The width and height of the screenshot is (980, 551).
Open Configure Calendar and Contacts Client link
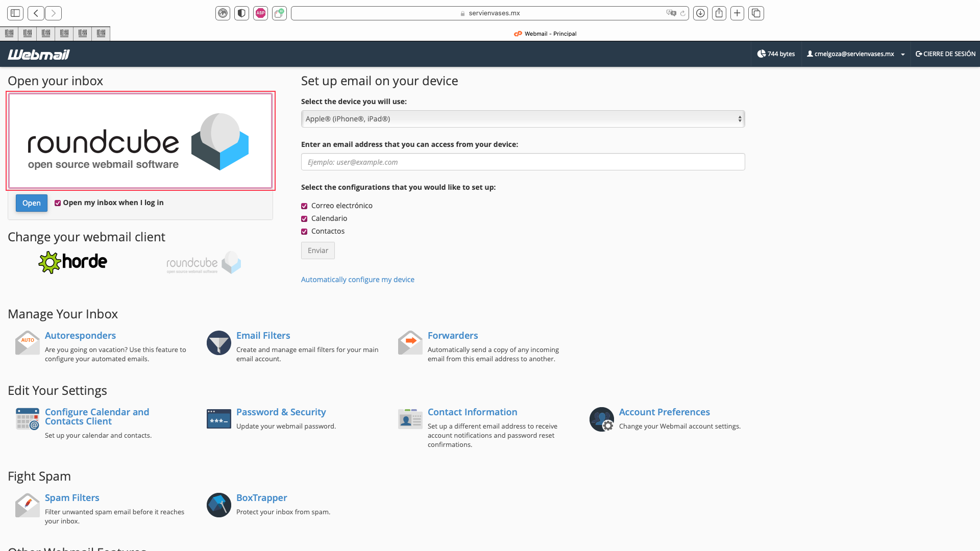tap(97, 417)
